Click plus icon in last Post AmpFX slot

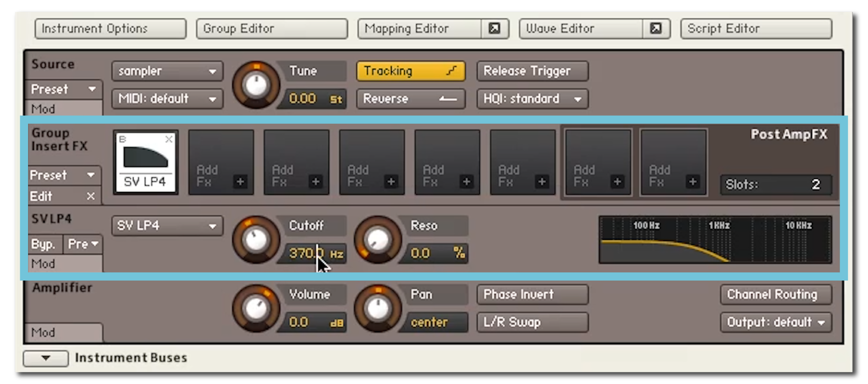tap(692, 182)
